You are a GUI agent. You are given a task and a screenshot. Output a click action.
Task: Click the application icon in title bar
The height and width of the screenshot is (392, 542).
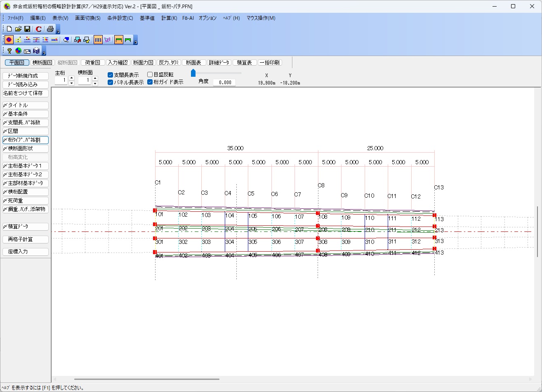(x=7, y=6)
